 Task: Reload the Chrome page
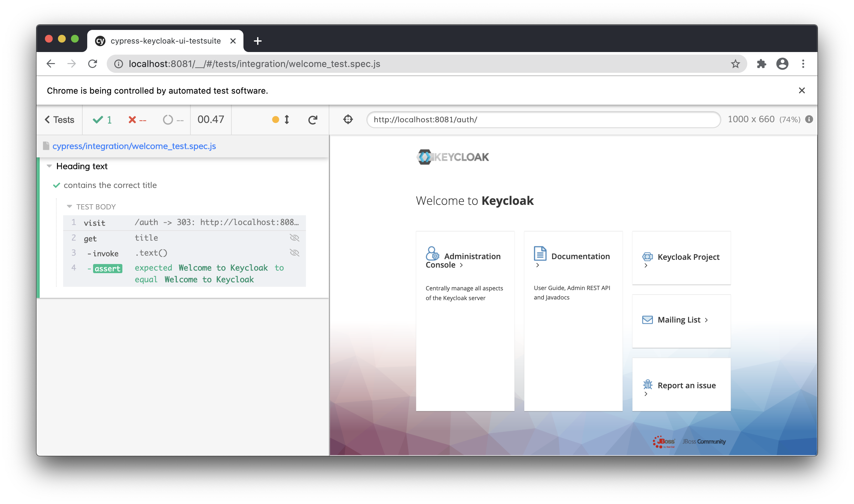92,64
